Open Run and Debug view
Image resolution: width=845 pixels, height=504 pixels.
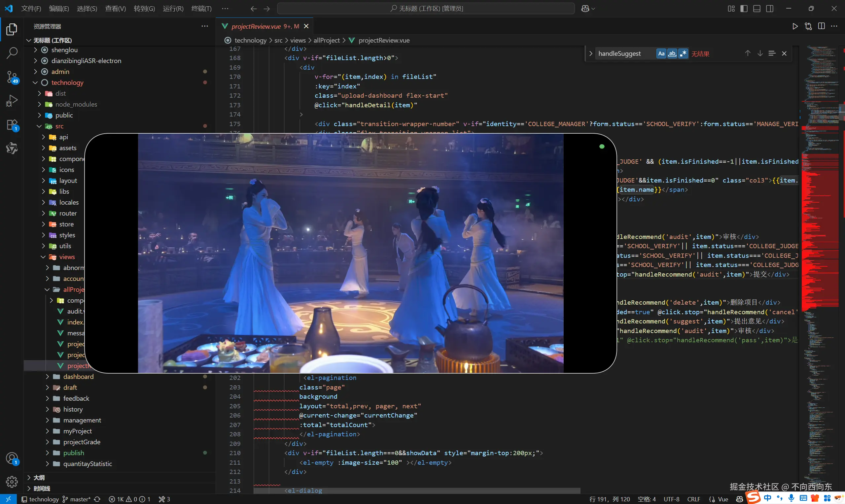[x=12, y=101]
